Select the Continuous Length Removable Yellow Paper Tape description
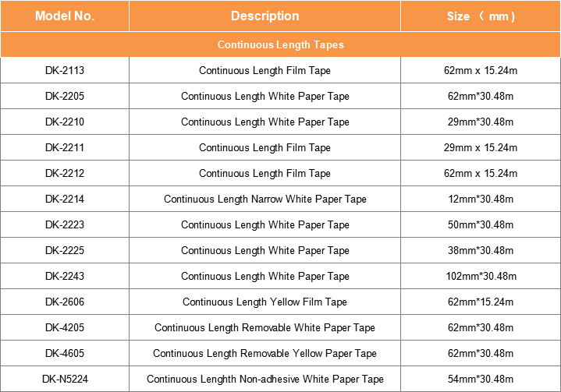 (x=265, y=354)
